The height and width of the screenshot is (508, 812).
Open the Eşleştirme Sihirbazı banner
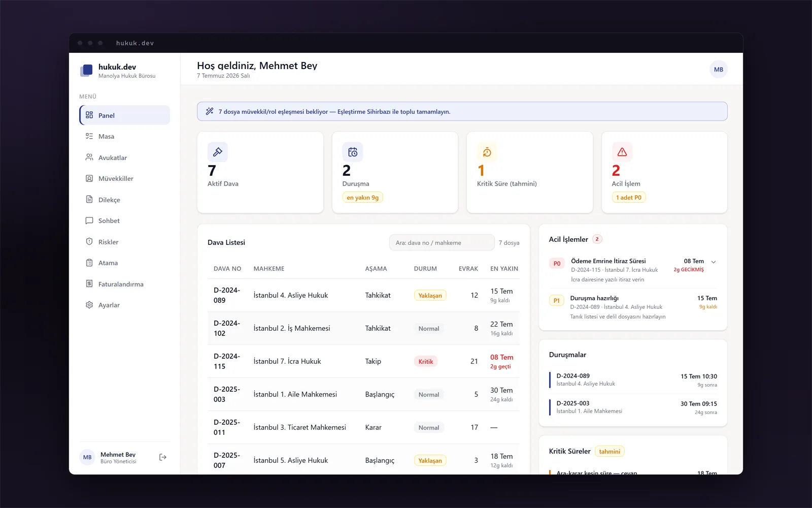coord(462,111)
